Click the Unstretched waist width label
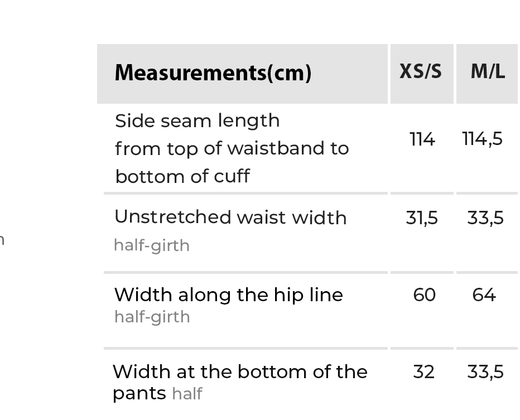Viewport: 520px width, 420px height. point(230,217)
